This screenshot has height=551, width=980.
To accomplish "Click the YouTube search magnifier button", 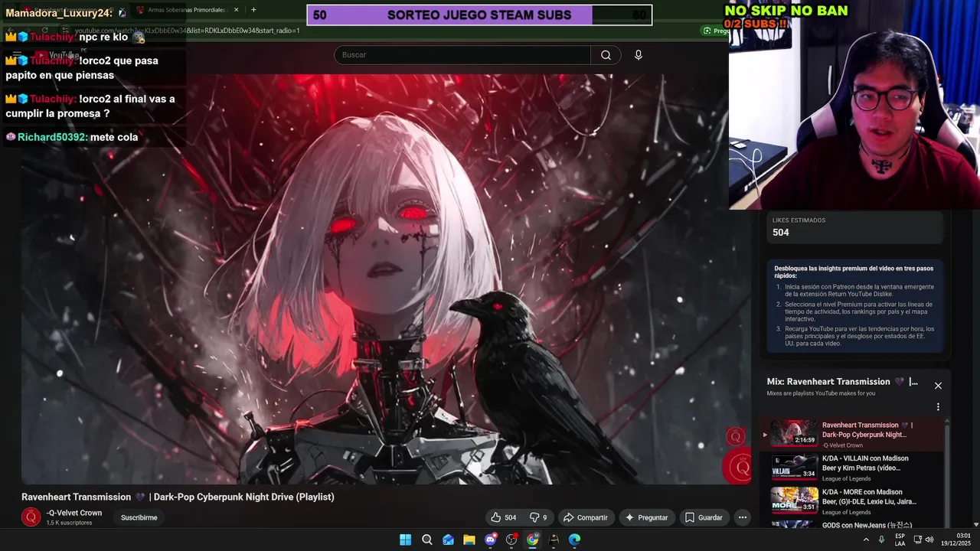I will [x=606, y=55].
